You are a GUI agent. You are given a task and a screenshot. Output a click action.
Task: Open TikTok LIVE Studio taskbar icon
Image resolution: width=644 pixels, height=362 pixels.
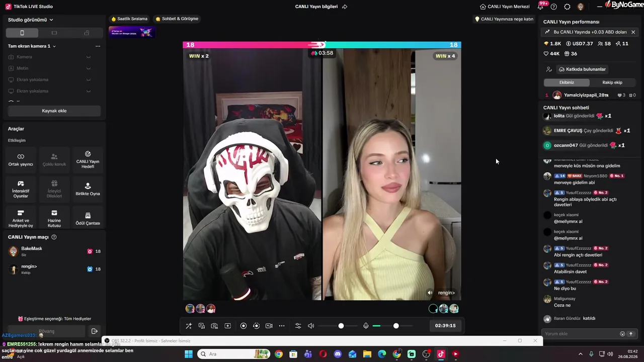tap(441, 354)
